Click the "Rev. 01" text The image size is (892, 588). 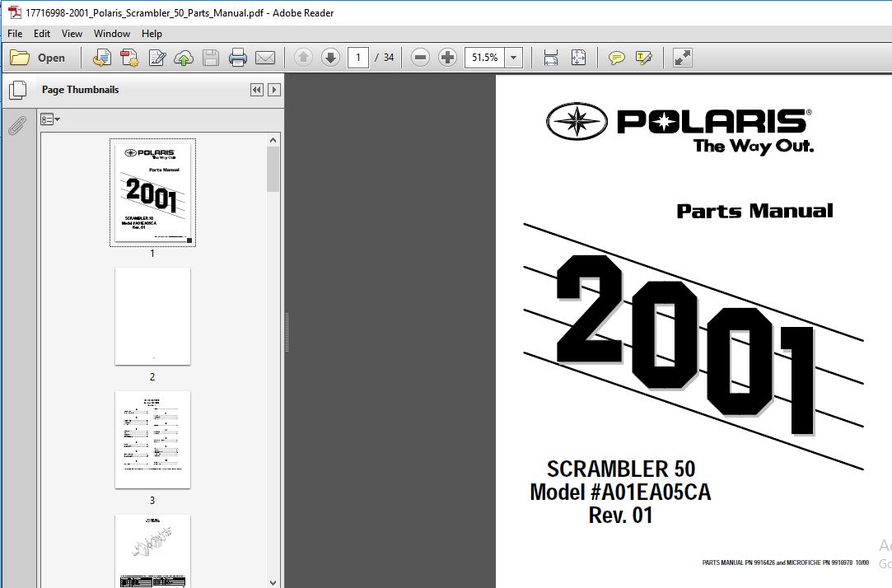[x=620, y=516]
